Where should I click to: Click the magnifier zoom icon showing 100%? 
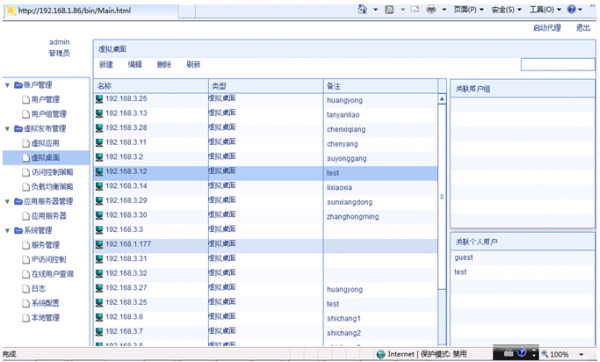[545, 354]
